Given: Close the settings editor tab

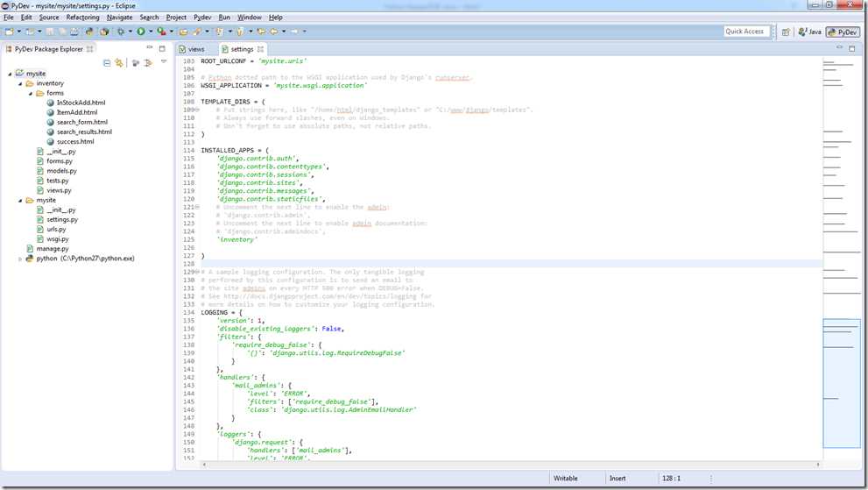Looking at the screenshot, I should coord(260,49).
